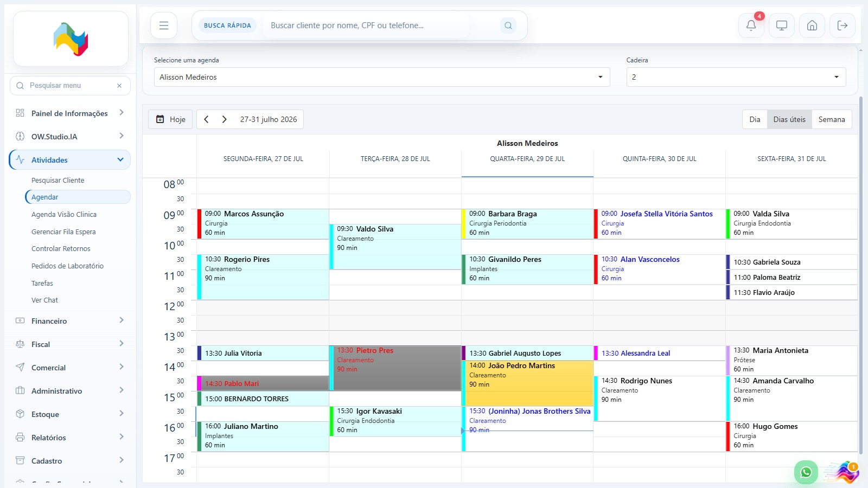Image resolution: width=868 pixels, height=488 pixels.
Task: Open Pedidos de Laboratório menu item
Action: coord(67,266)
